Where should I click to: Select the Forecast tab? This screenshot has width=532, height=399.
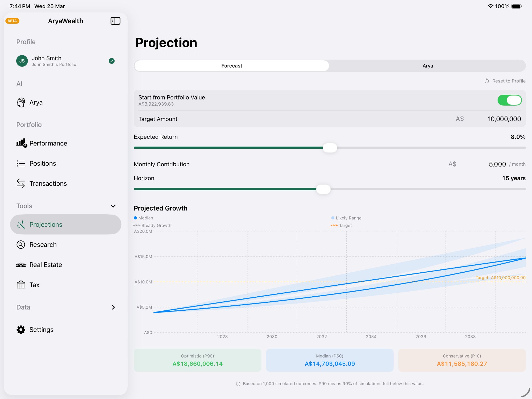[x=232, y=66]
